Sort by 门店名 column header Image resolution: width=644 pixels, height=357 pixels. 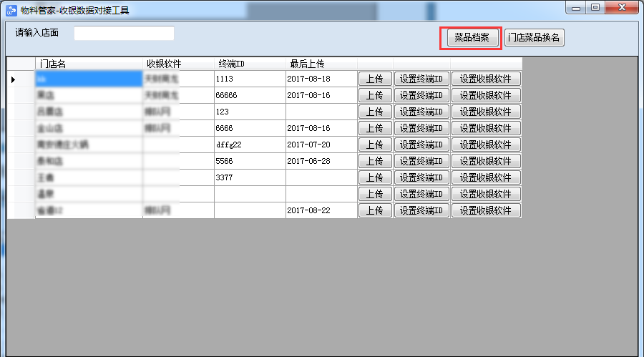pyautogui.click(x=89, y=63)
